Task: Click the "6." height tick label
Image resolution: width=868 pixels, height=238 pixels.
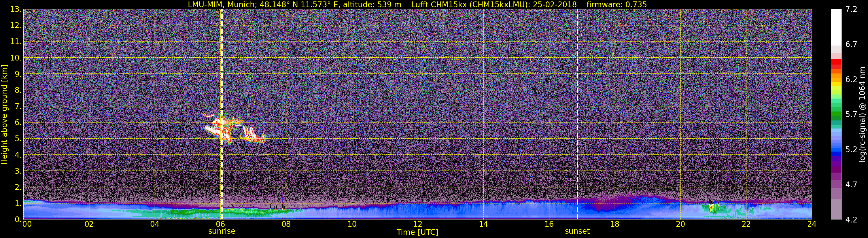Action: tap(18, 122)
